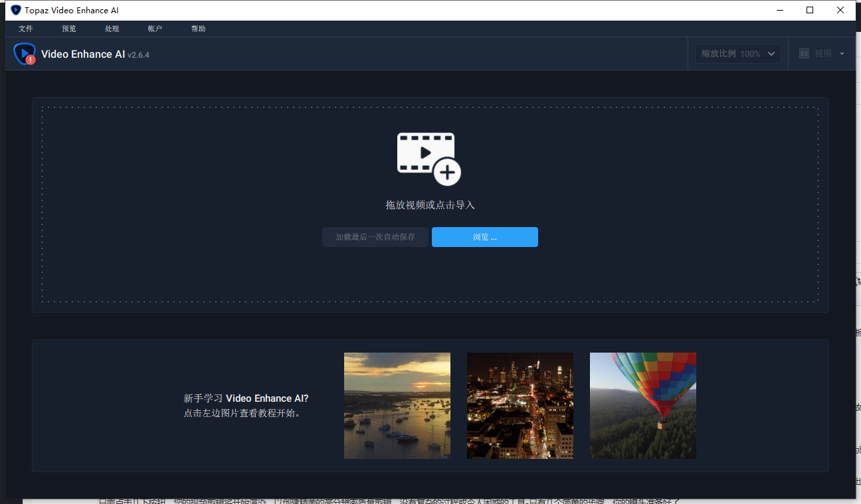Click the film strip import icon
This screenshot has width=861, height=504.
click(x=429, y=158)
